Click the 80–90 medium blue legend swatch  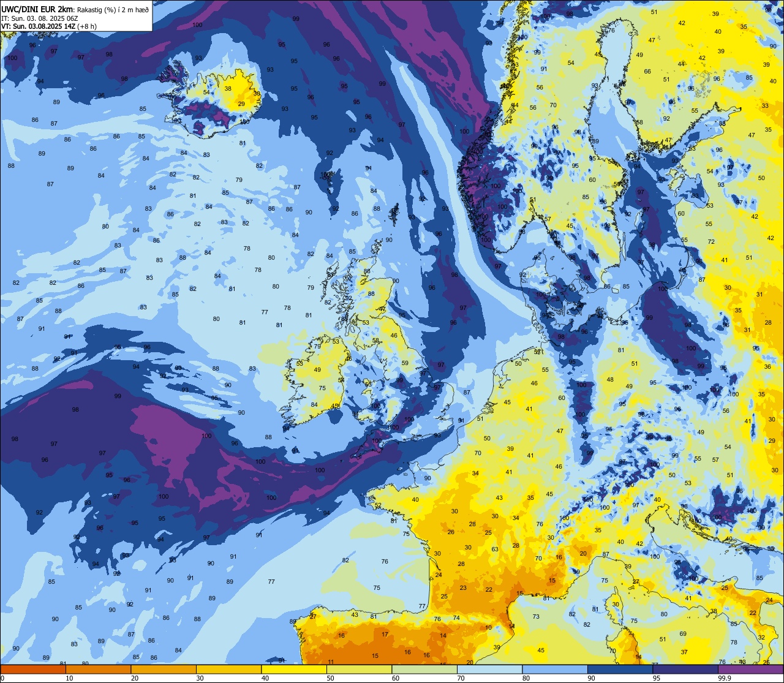pos(555,669)
